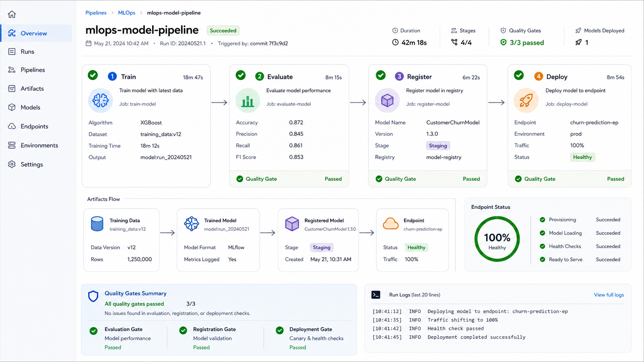This screenshot has width=644, height=362.
Task: Click Register stage Quality Gate check icon
Action: click(379, 179)
